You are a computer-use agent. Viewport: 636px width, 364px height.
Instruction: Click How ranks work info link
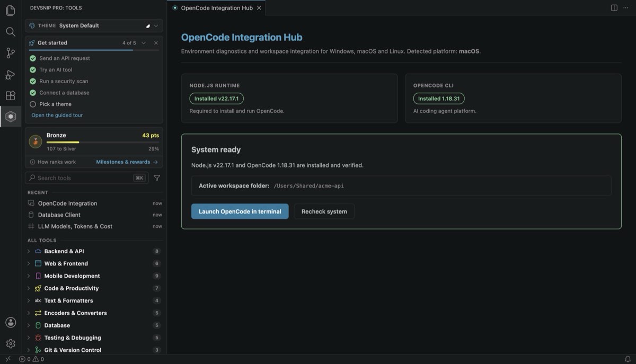pos(52,162)
